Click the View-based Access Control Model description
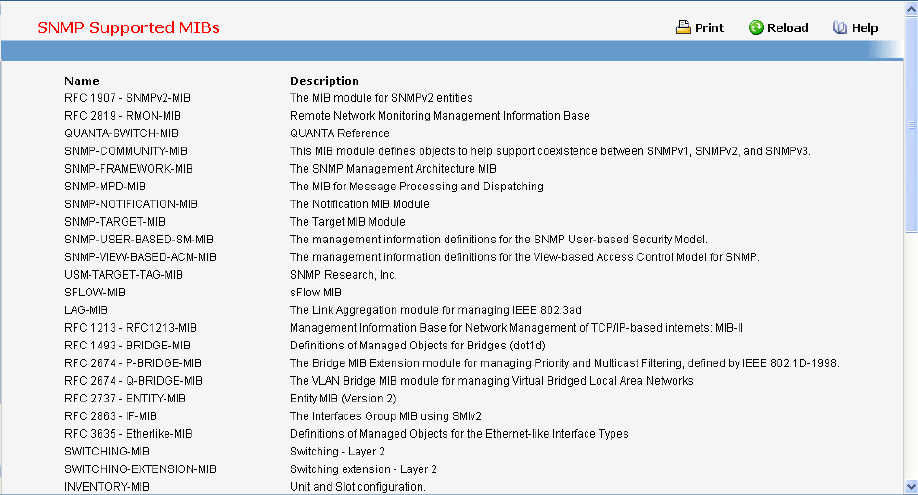This screenshot has height=495, width=918. (525, 257)
